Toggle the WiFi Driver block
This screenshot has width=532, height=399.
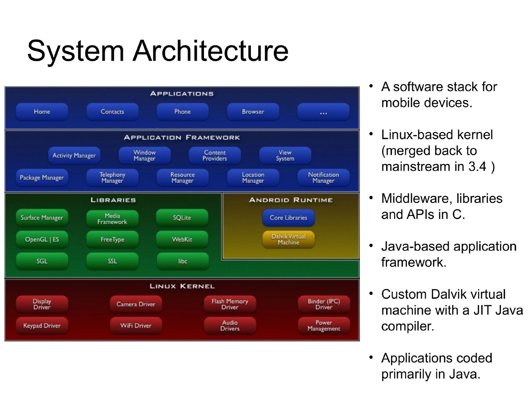click(136, 325)
